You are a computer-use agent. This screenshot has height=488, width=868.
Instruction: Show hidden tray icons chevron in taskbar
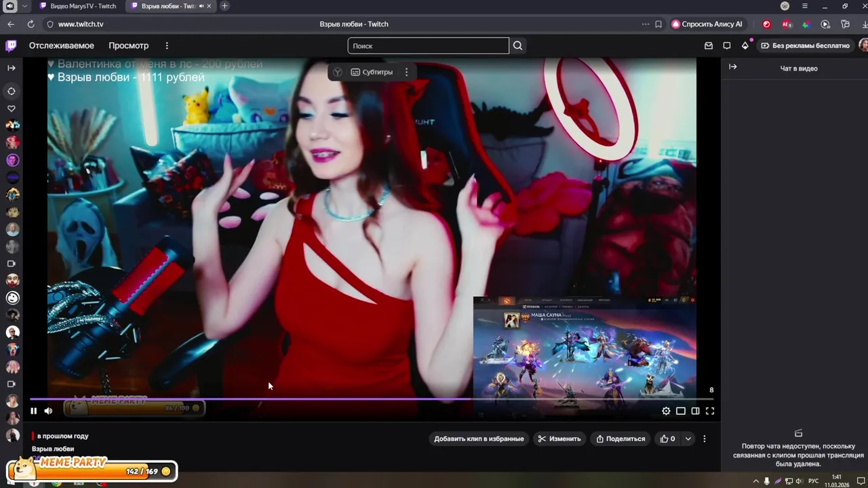755,481
